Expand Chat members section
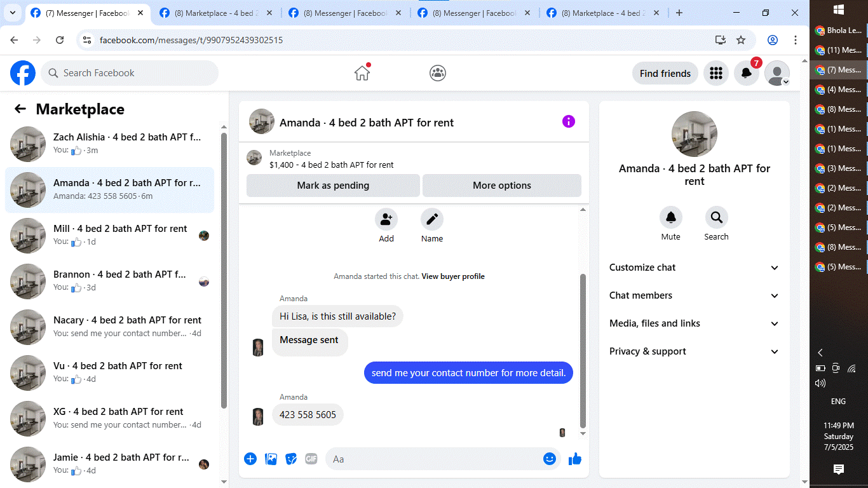This screenshot has height=488, width=868. point(695,295)
